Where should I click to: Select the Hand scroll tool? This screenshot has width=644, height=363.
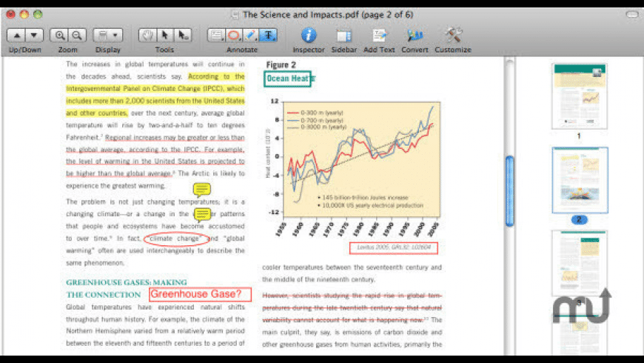pos(147,36)
